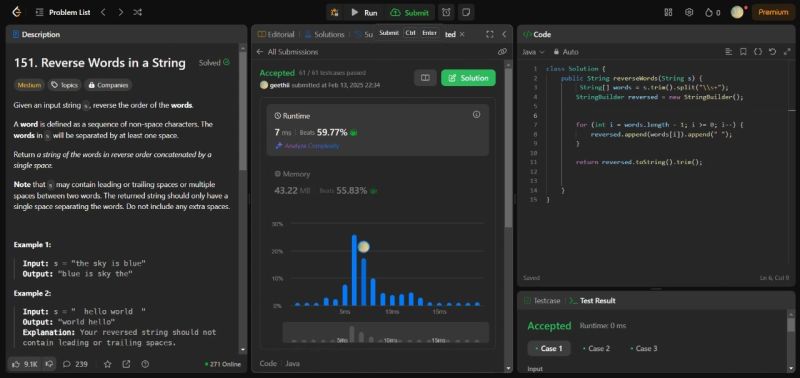The width and height of the screenshot is (800, 378).
Task: Expand the Companies tag
Action: click(x=108, y=85)
